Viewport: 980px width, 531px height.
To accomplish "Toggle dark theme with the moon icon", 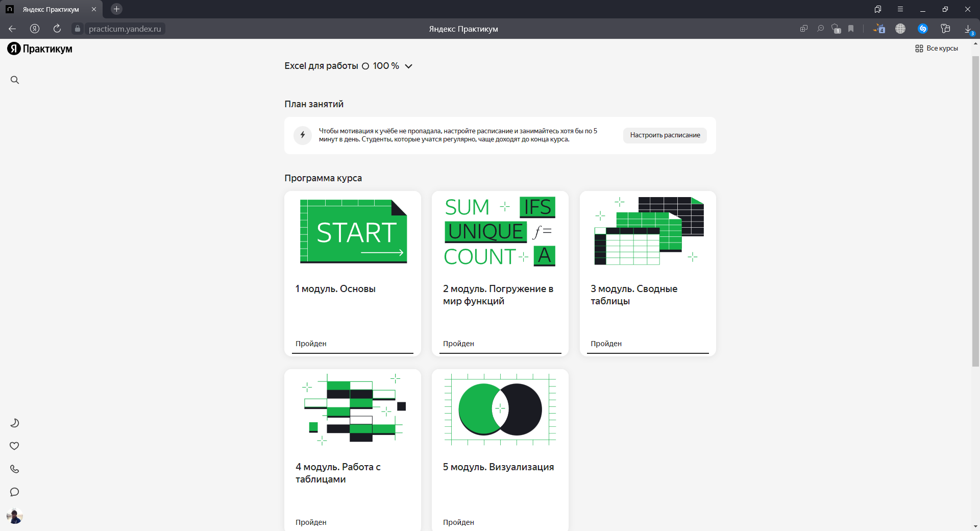I will 15,423.
